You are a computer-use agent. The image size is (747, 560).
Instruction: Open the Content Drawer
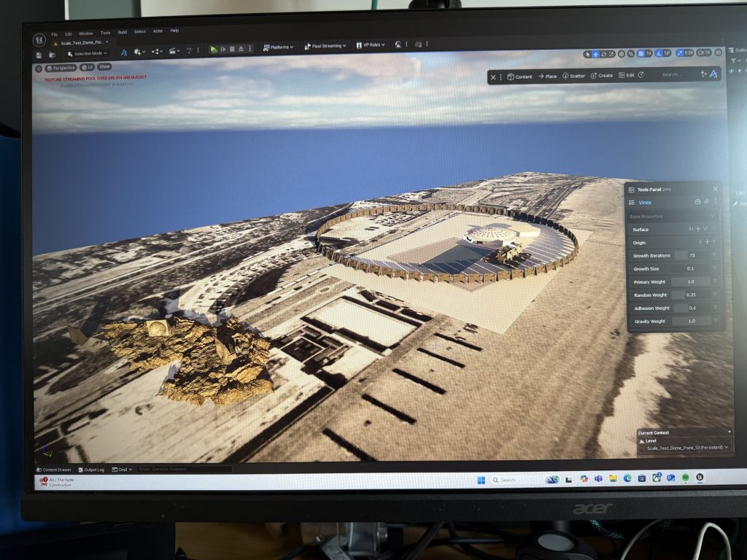(54, 470)
